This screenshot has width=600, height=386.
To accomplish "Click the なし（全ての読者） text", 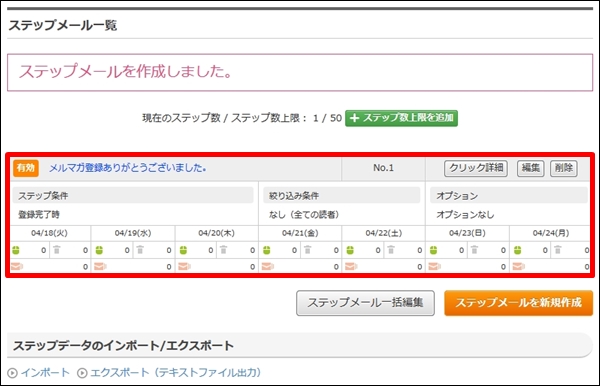I will 304,215.
